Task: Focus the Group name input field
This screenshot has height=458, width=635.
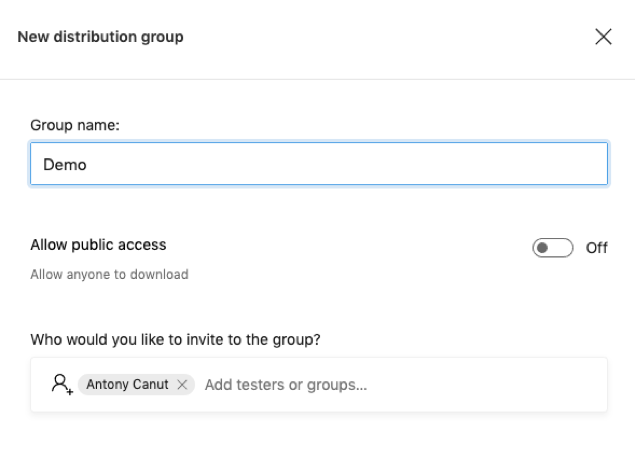Action: [x=319, y=164]
